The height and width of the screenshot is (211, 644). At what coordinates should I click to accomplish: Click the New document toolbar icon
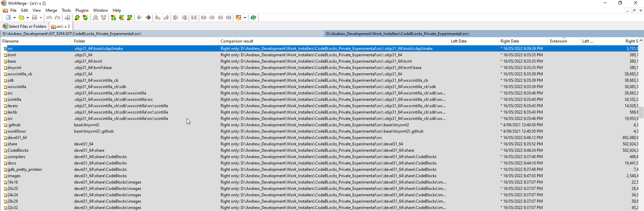click(x=8, y=18)
